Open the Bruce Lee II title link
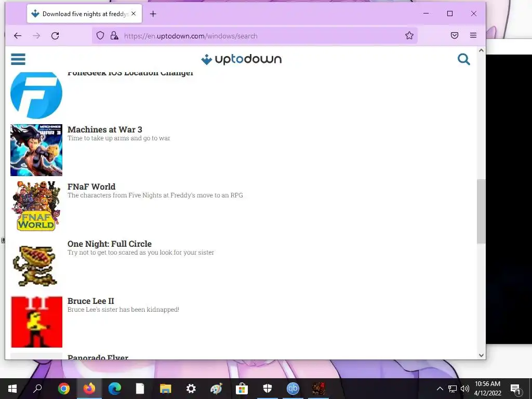Viewport: 532px width, 399px height. [x=90, y=301]
